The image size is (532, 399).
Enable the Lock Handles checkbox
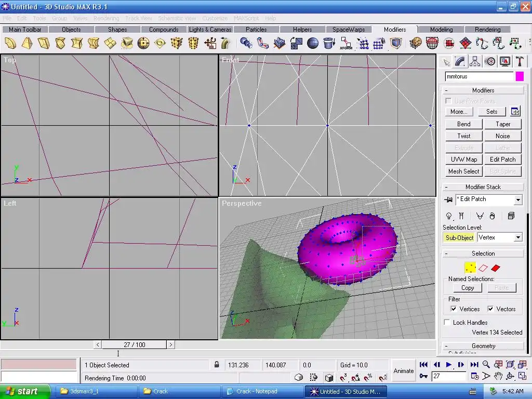pyautogui.click(x=447, y=322)
